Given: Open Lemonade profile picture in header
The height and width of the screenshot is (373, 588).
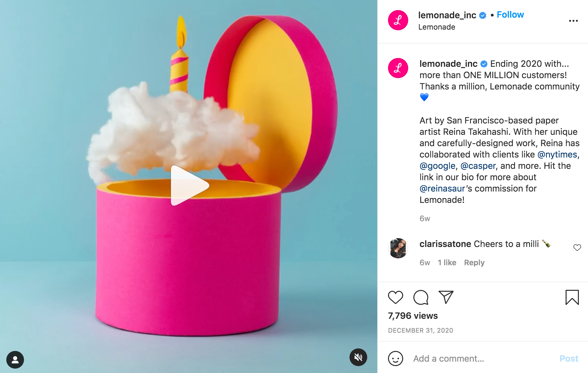Looking at the screenshot, I should (398, 20).
